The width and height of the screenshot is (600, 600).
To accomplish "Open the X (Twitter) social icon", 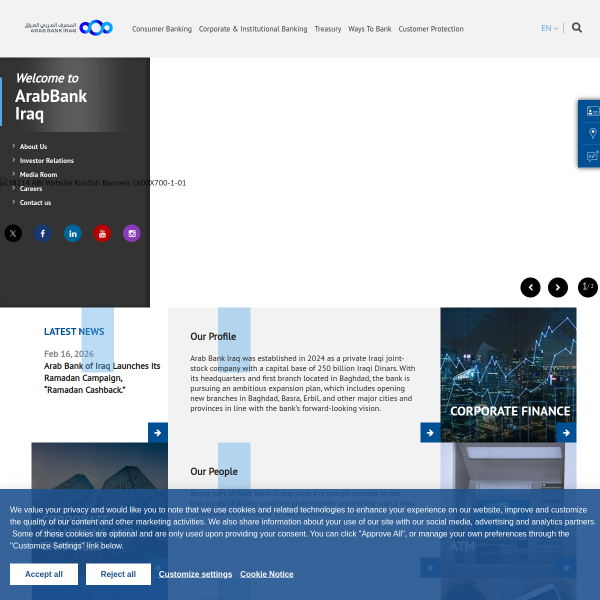I will tap(13, 233).
